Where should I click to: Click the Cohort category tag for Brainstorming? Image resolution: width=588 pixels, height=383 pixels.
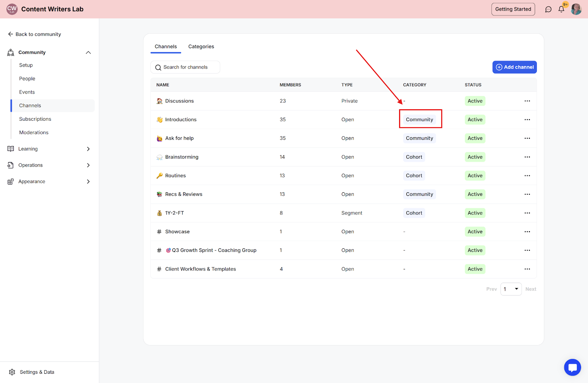coord(414,157)
